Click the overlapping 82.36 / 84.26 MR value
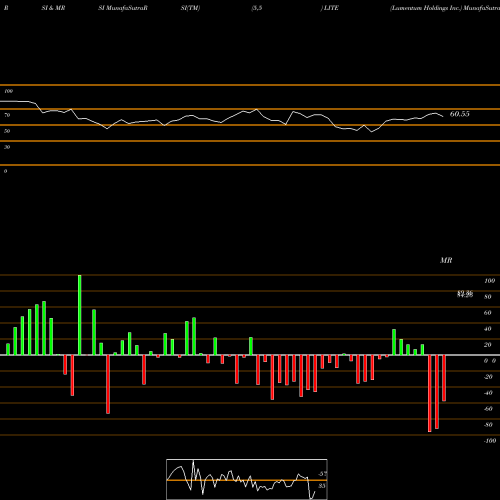 (x=465, y=294)
